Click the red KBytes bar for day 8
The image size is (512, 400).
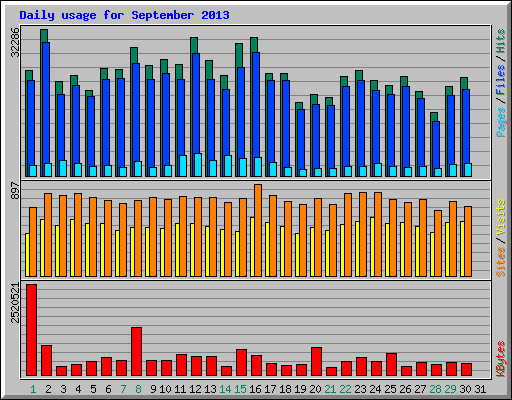pos(137,352)
